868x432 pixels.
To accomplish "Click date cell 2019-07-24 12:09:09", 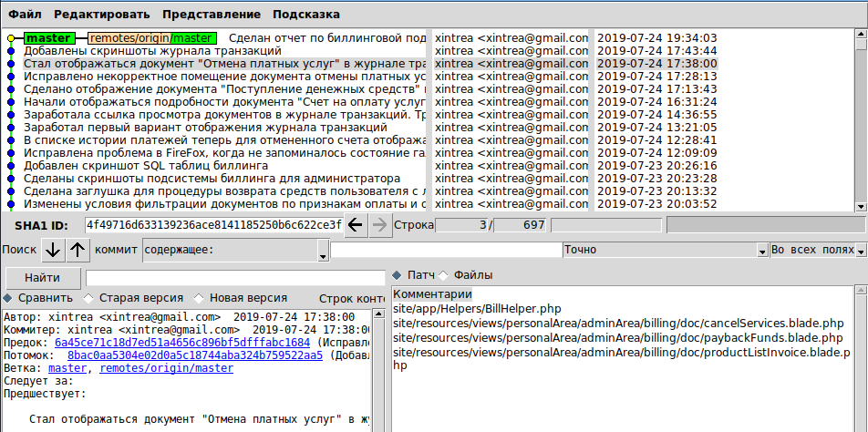I will point(657,153).
